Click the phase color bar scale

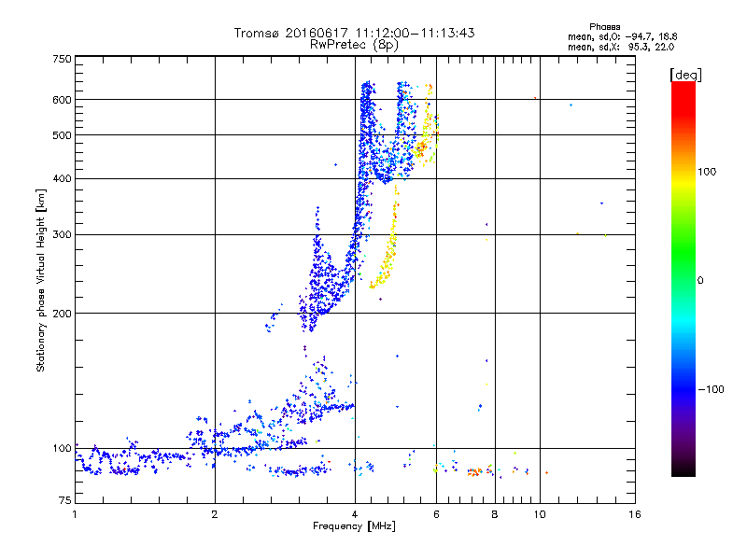(x=684, y=279)
